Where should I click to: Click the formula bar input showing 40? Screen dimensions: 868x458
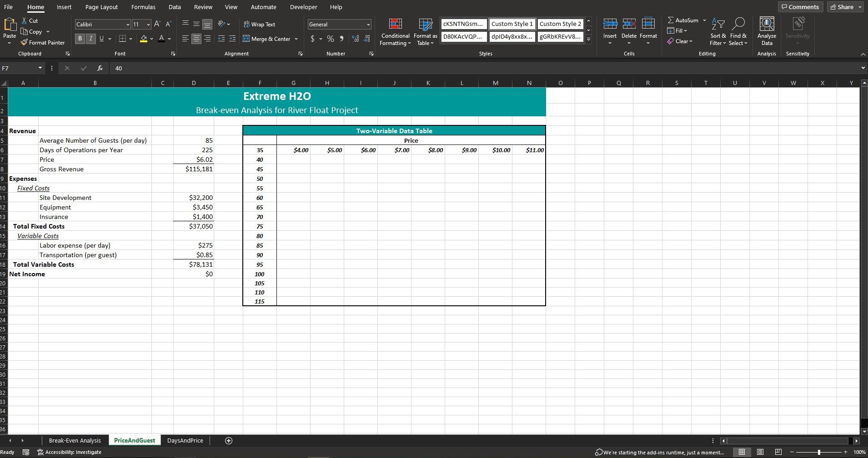tap(485, 68)
